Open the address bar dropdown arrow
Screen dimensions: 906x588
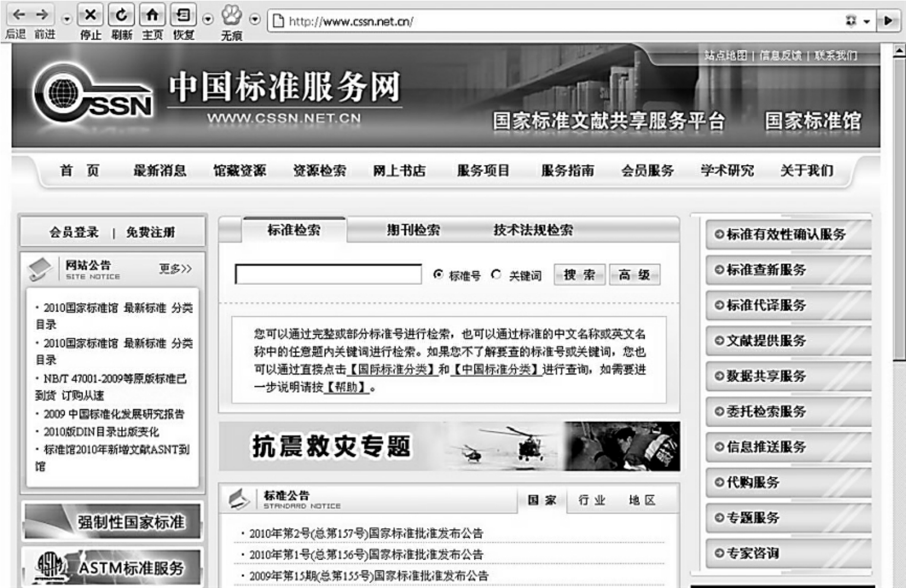pos(867,21)
